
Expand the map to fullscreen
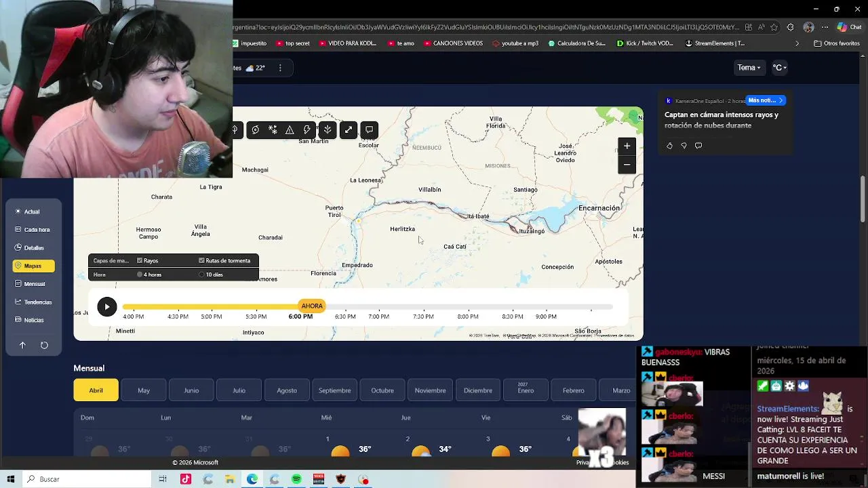tap(349, 129)
